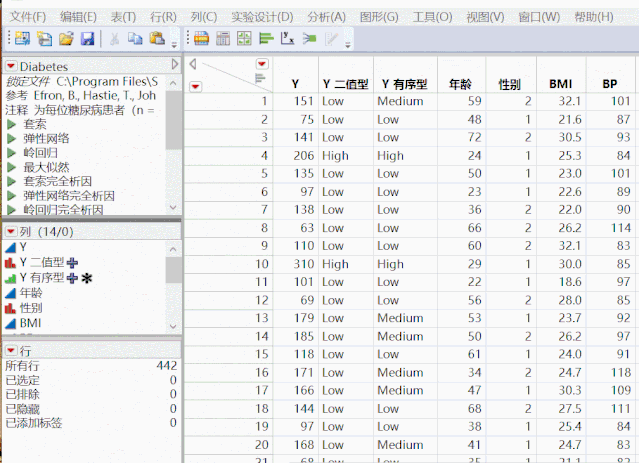The image size is (639, 463).
Task: Open the 编辑(E) menu
Action: pos(78,17)
